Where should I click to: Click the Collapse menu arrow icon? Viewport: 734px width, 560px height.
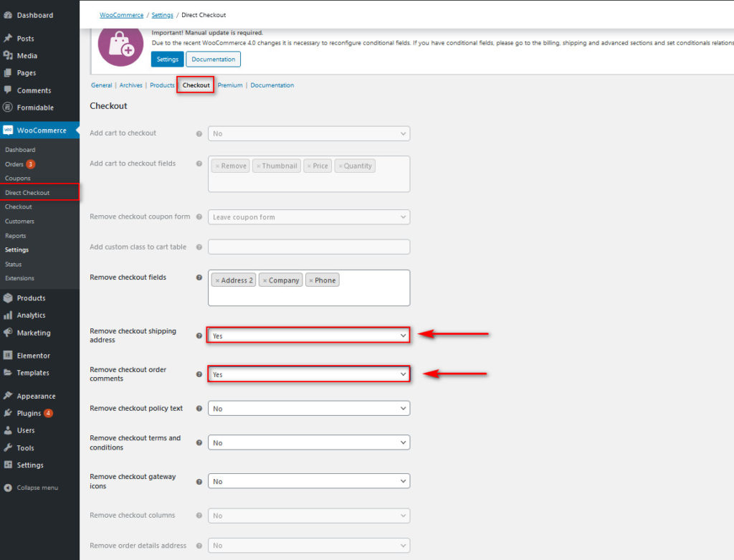tap(7, 488)
